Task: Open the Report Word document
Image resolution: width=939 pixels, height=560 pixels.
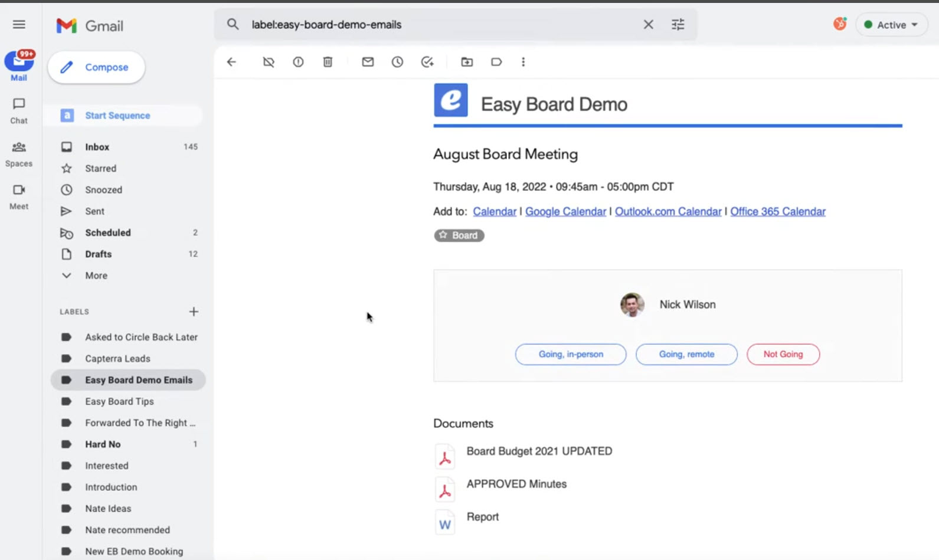Action: pyautogui.click(x=483, y=517)
